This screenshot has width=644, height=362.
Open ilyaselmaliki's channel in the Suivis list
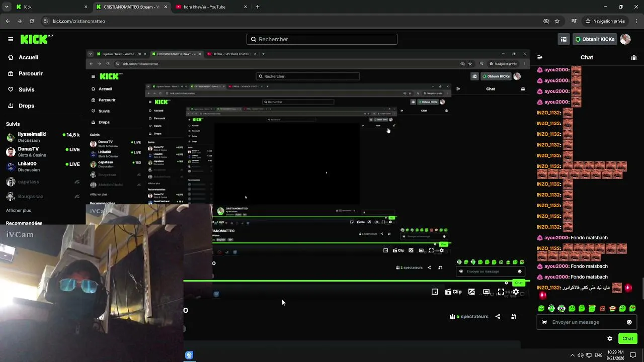coord(43,137)
